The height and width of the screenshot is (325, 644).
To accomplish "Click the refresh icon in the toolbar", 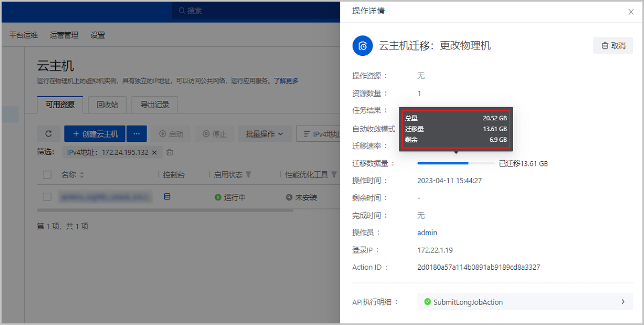I will pyautogui.click(x=49, y=134).
